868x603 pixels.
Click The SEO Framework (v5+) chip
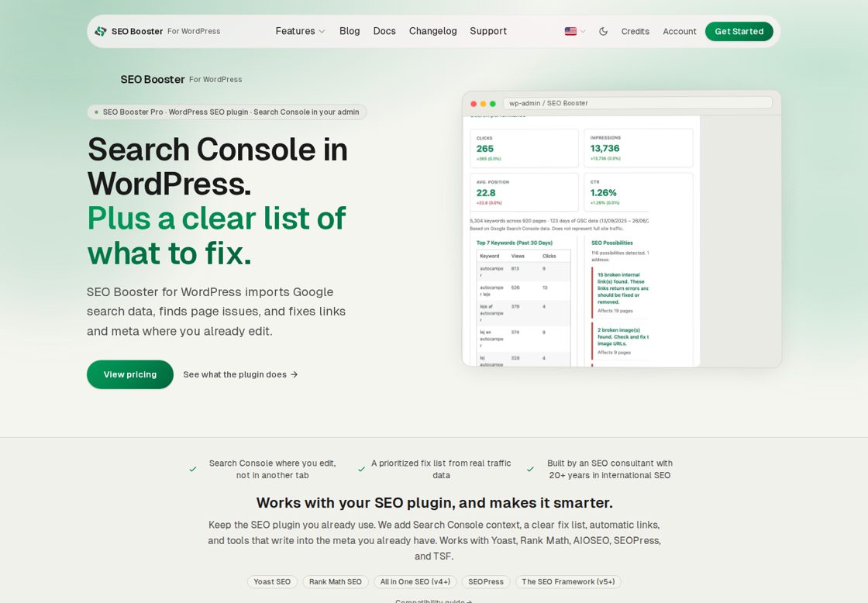click(568, 581)
